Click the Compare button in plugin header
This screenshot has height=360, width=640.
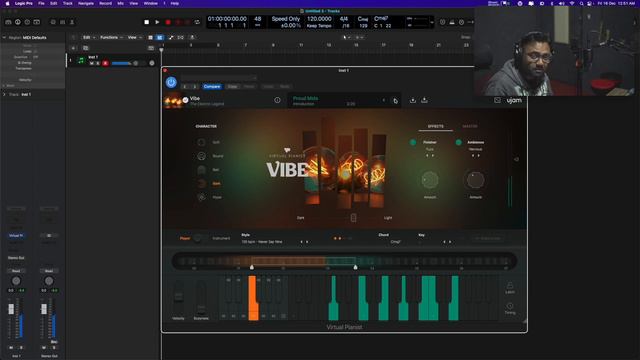[x=212, y=87]
